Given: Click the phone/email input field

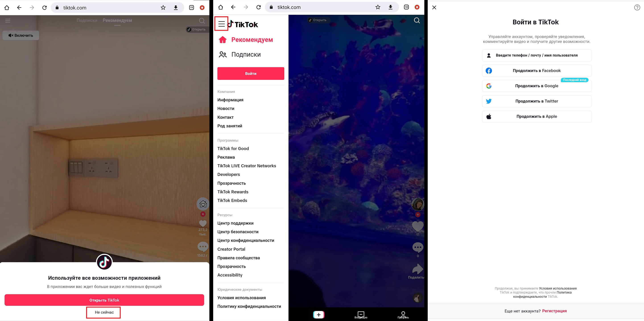Looking at the screenshot, I should 536,55.
